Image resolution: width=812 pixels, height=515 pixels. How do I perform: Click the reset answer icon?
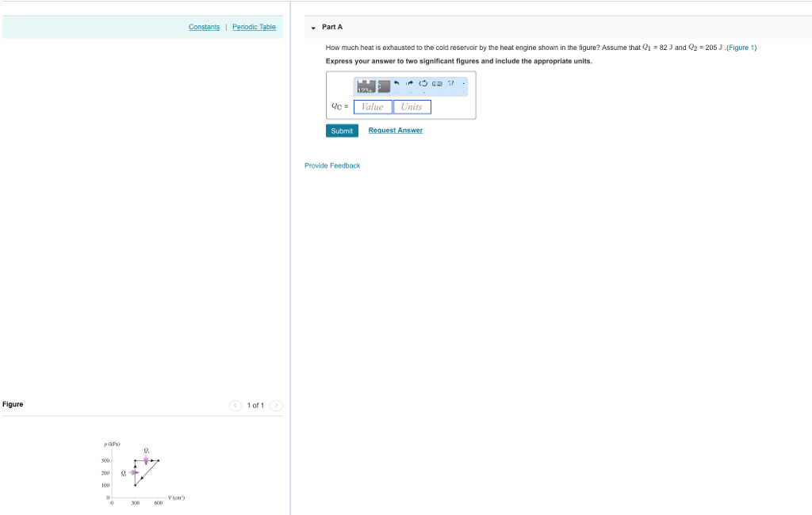(x=423, y=84)
